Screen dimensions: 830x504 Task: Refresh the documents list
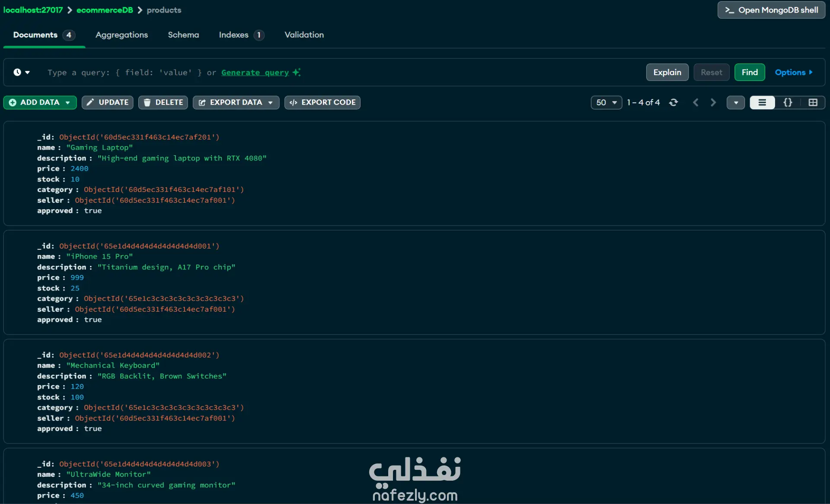point(674,102)
